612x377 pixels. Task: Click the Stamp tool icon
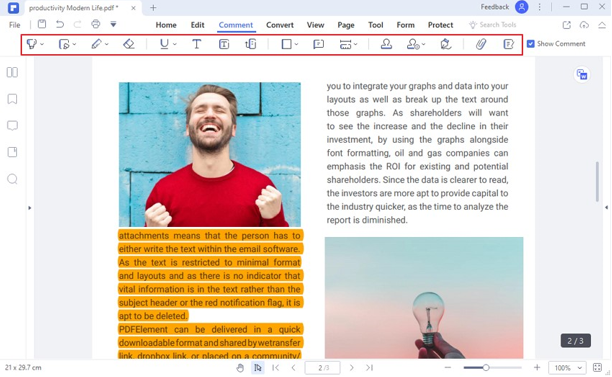(386, 44)
